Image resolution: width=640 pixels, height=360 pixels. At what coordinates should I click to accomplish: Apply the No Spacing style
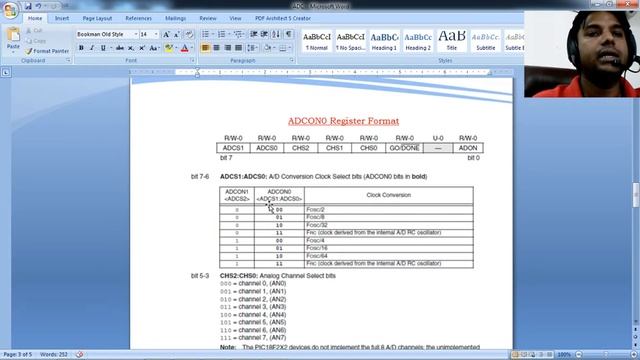tap(350, 41)
